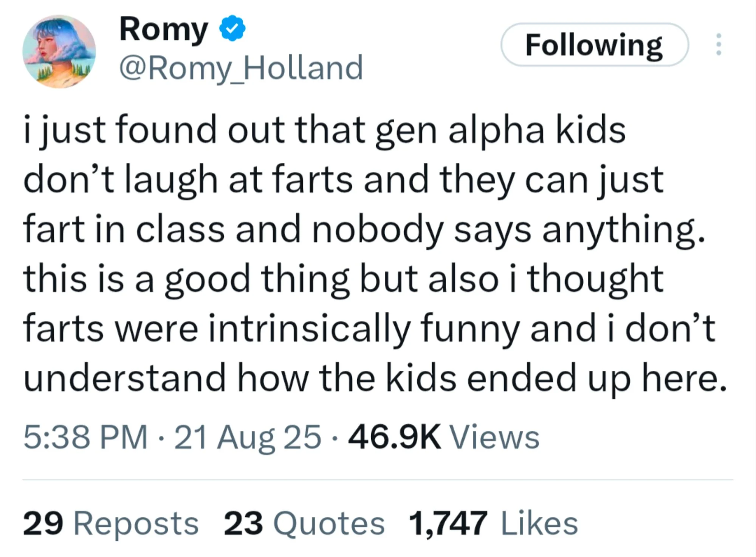Click the 46.9K view count number
The image size is (756, 557).
pos(394,437)
